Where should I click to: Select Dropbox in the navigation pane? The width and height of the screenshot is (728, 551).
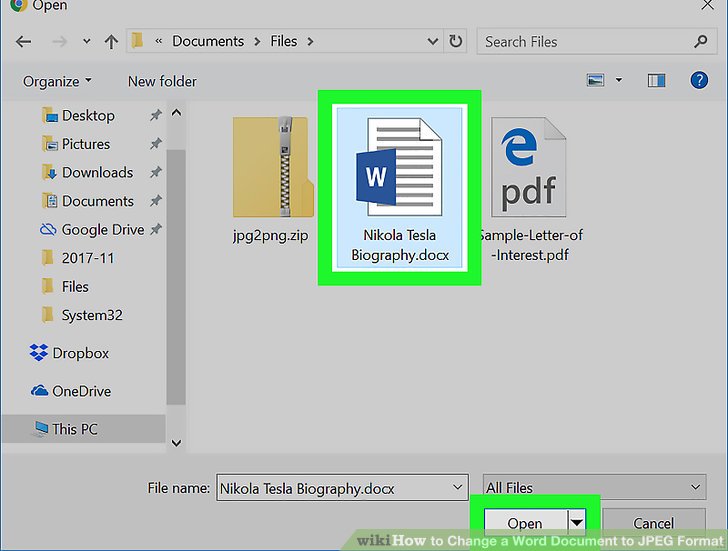tap(80, 353)
